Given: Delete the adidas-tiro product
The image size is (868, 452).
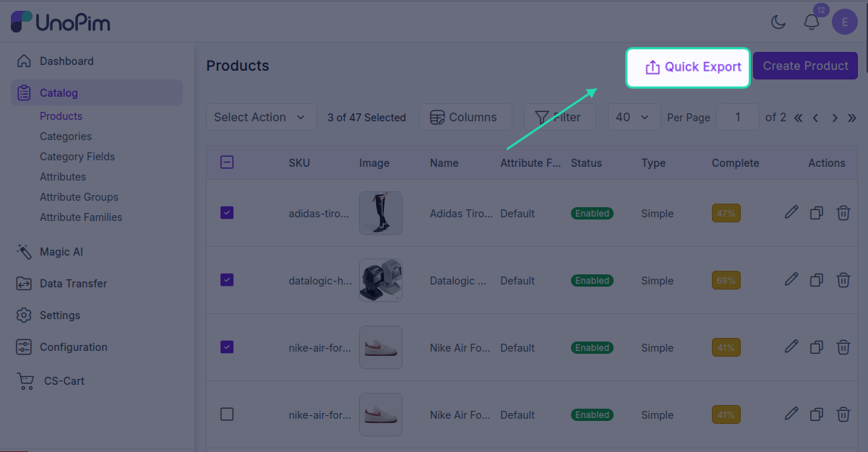Looking at the screenshot, I should point(843,213).
